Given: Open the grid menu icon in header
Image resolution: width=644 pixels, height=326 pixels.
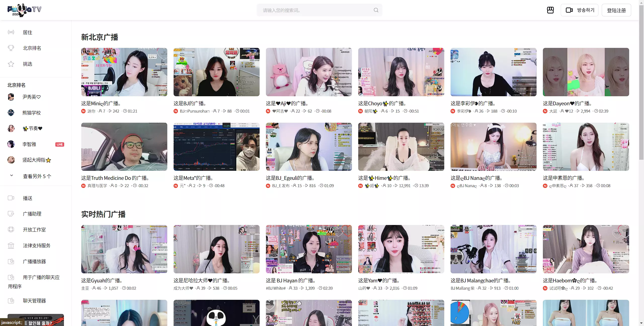Looking at the screenshot, I should pos(550,10).
